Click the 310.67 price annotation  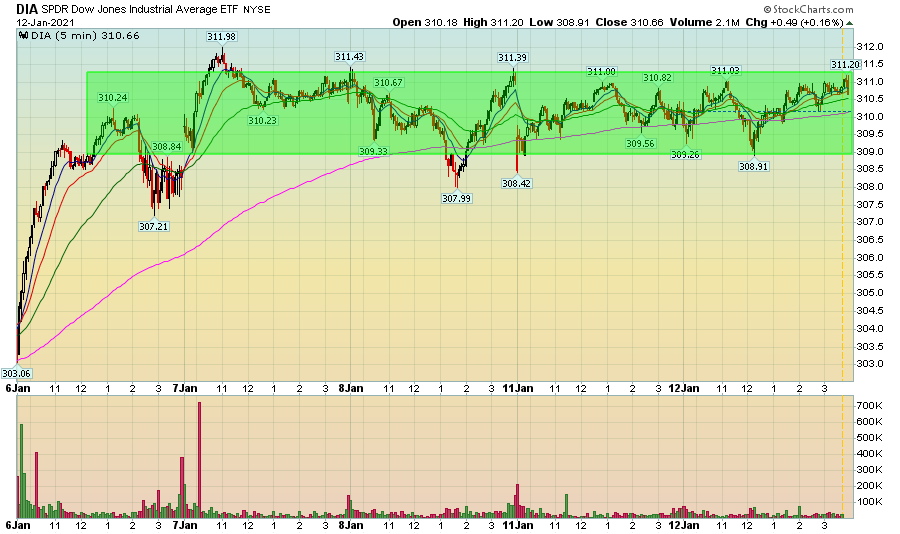pyautogui.click(x=389, y=83)
